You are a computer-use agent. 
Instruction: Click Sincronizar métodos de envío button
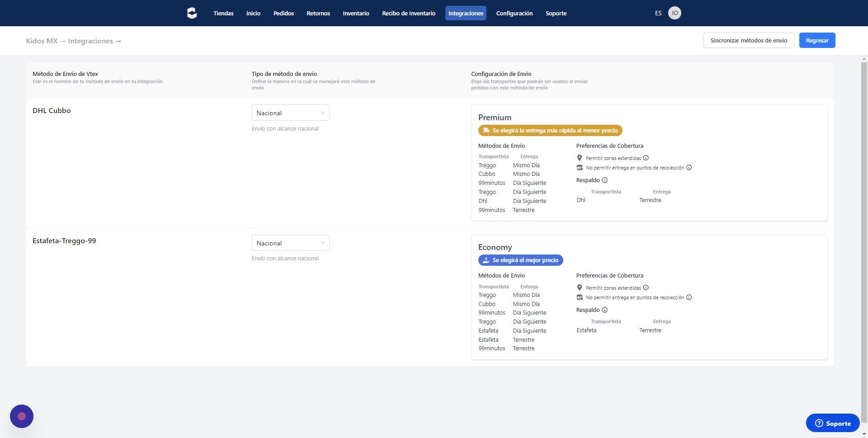pos(749,40)
